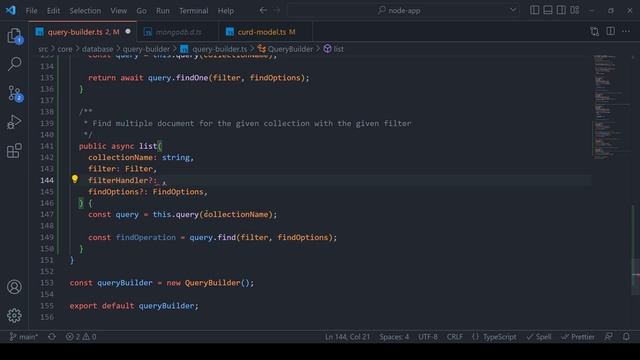The height and width of the screenshot is (360, 640).
Task: Open the Go menu
Action: [141, 11]
